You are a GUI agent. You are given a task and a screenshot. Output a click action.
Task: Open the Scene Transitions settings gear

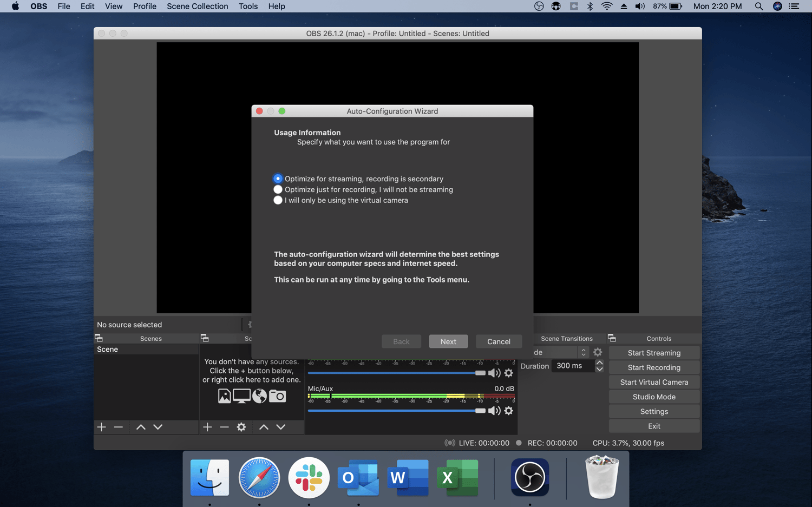point(598,352)
